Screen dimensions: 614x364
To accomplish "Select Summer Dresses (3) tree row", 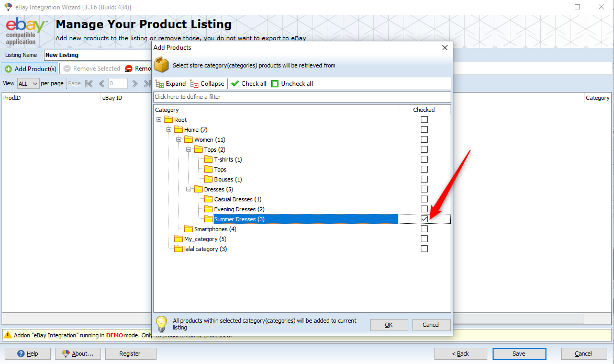I will coord(302,219).
